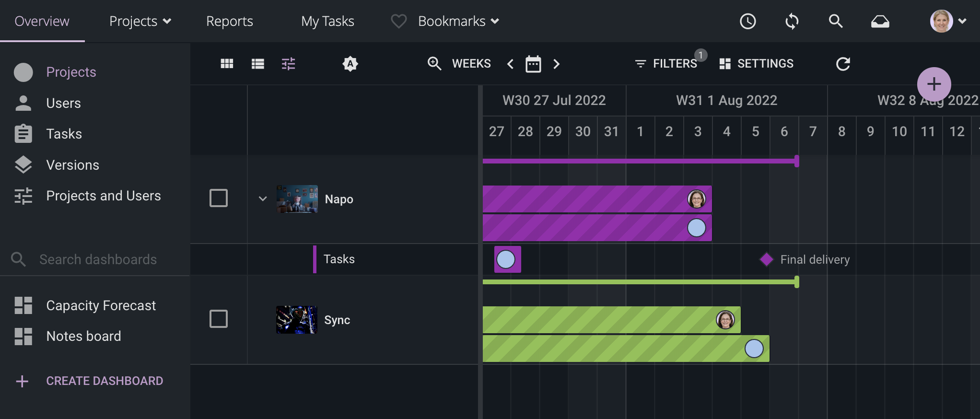
Task: Go to My Tasks
Action: tap(327, 21)
